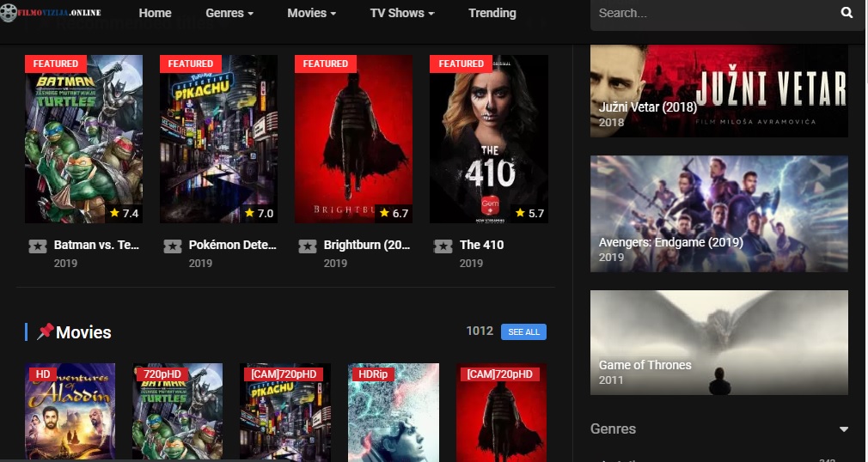Go to the Home page
This screenshot has width=868, height=462.
(x=155, y=13)
